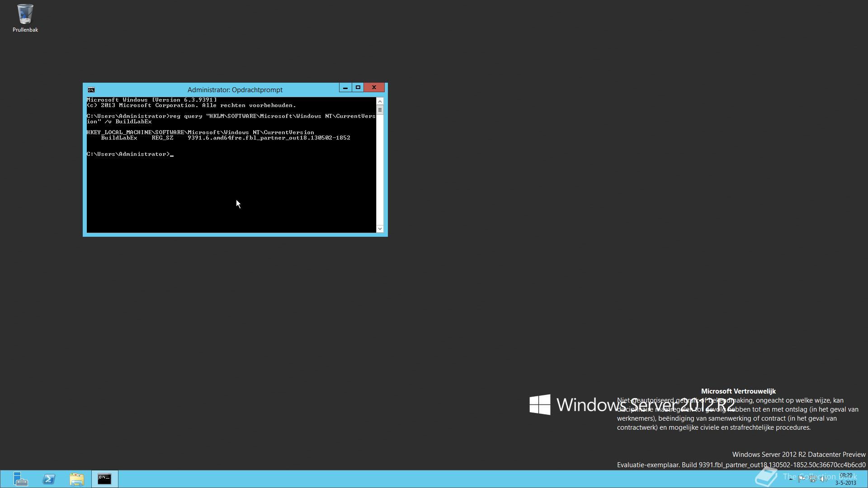Image resolution: width=868 pixels, height=488 pixels.
Task: Click the 'Microsoft Windows [Version 6.3.9391]' line
Action: coord(152,100)
